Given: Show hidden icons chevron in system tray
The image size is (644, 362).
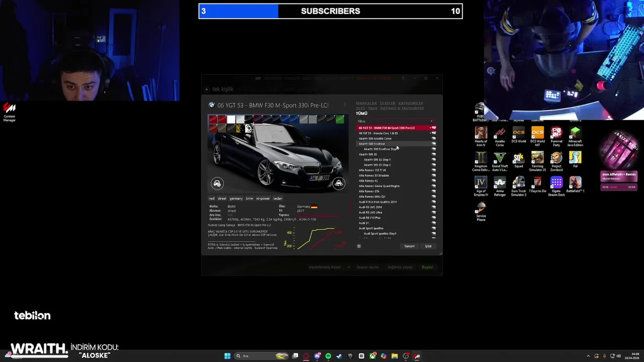Looking at the screenshot, I should (x=589, y=356).
